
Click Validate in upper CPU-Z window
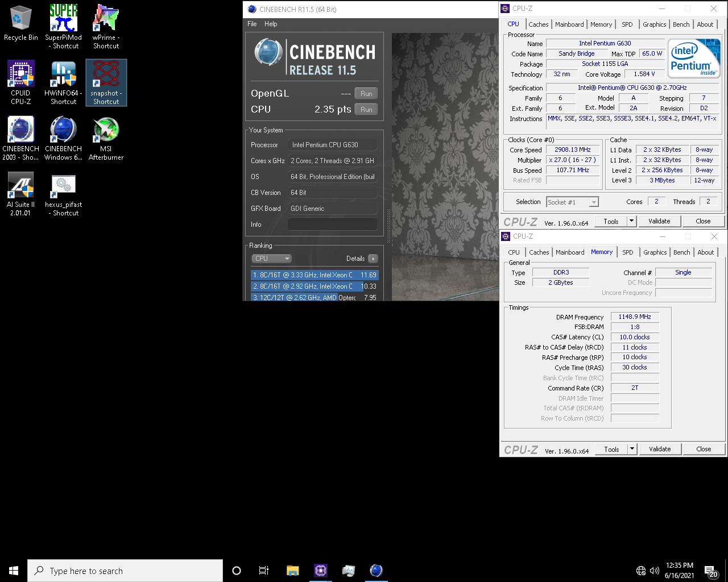click(659, 221)
